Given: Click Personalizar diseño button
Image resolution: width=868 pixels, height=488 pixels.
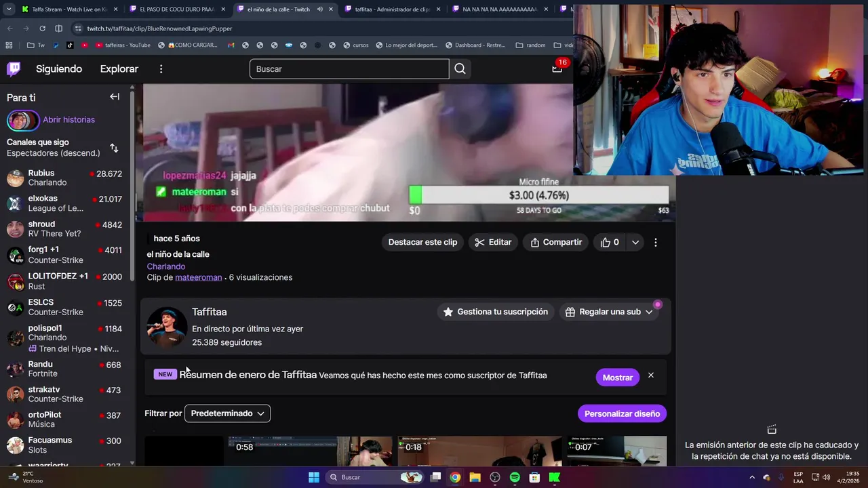Looking at the screenshot, I should (622, 413).
